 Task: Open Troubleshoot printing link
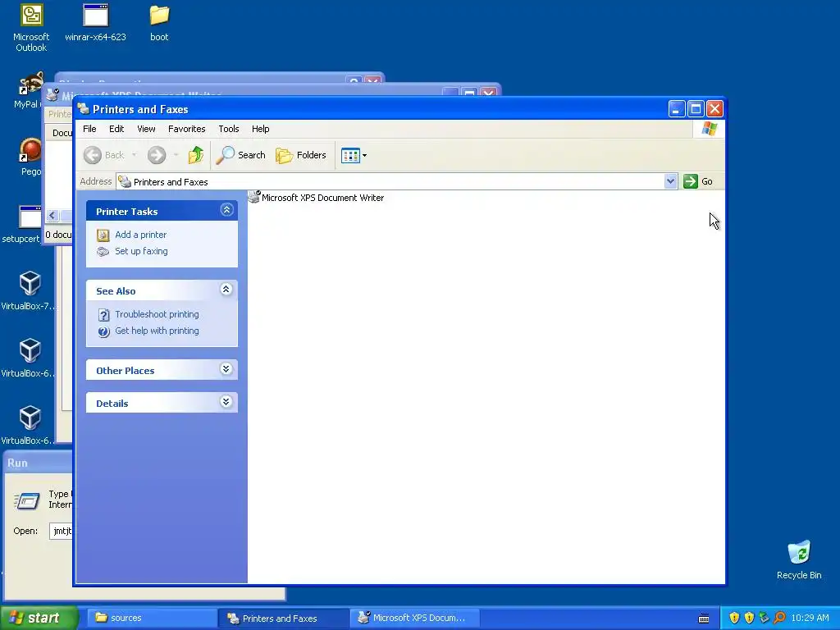tap(157, 314)
